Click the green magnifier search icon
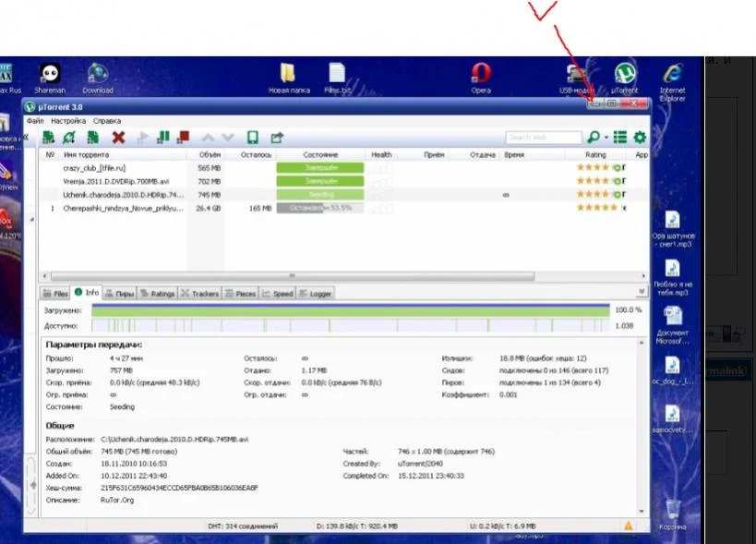This screenshot has width=756, height=544. point(594,138)
